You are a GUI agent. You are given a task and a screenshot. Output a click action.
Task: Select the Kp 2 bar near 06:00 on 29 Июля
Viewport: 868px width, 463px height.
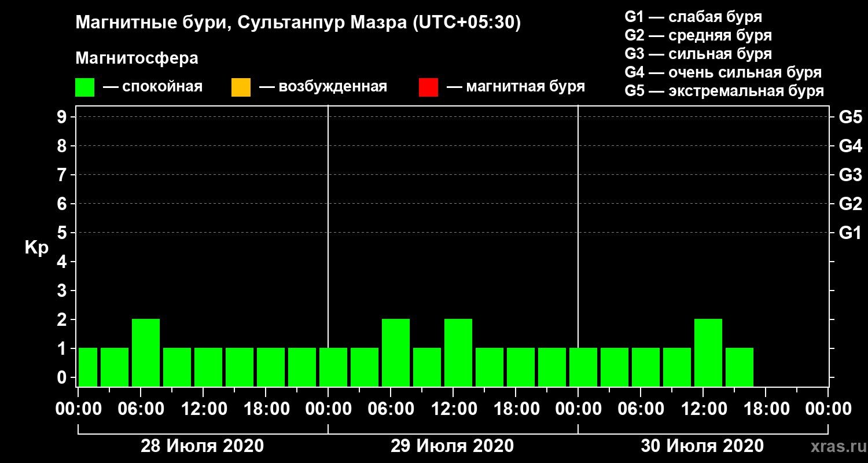396,352
